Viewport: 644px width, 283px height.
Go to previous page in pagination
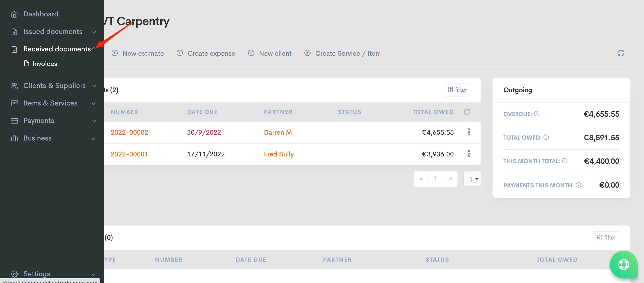coord(421,179)
